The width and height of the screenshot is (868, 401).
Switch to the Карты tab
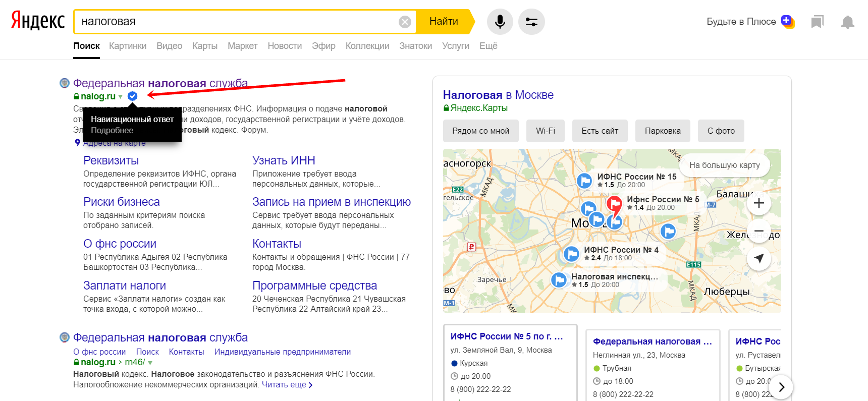[205, 46]
